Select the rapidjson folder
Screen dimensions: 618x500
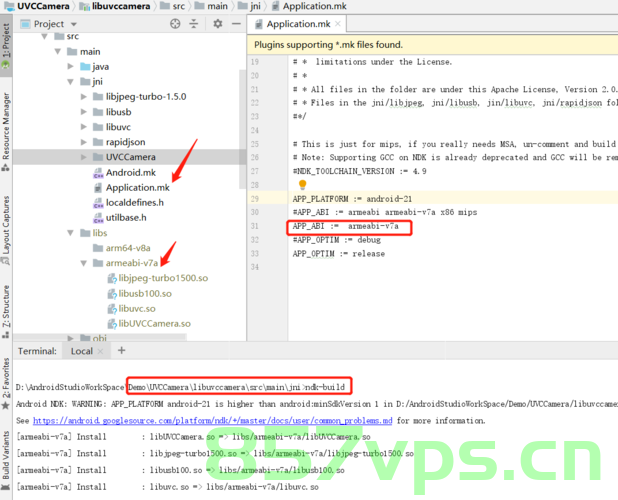click(x=125, y=142)
